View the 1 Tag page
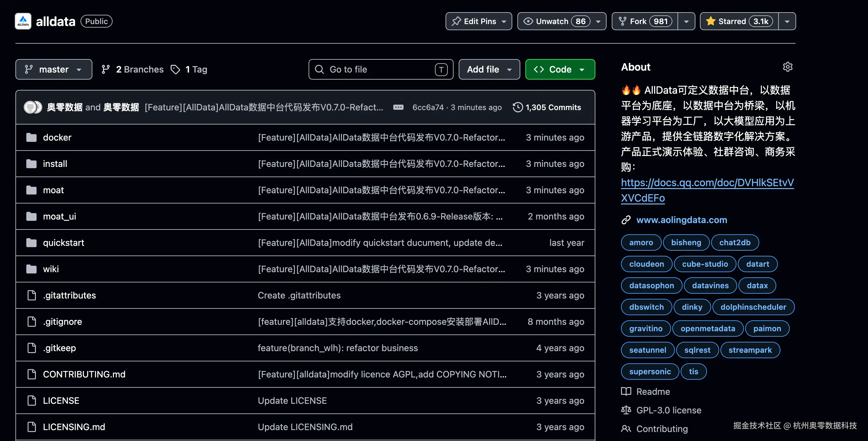 click(189, 69)
